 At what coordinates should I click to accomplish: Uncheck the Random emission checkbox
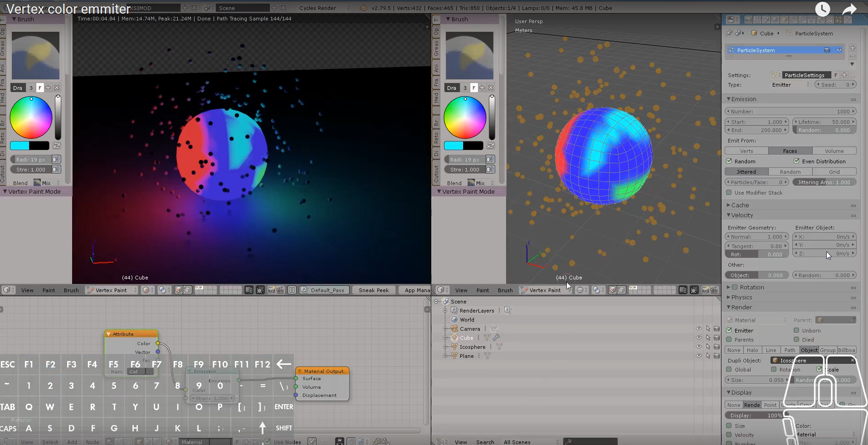[x=729, y=161]
